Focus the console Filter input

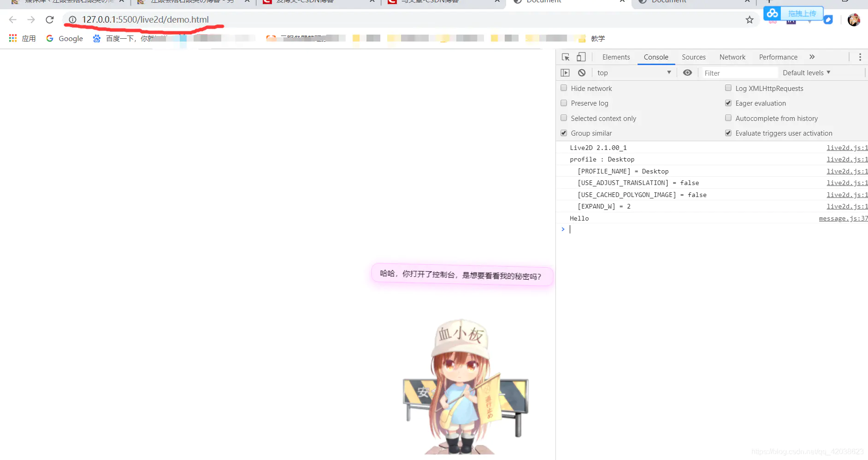[739, 73]
